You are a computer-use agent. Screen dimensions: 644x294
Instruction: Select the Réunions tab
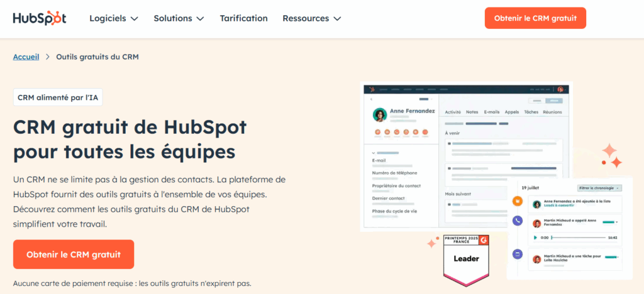pyautogui.click(x=552, y=112)
